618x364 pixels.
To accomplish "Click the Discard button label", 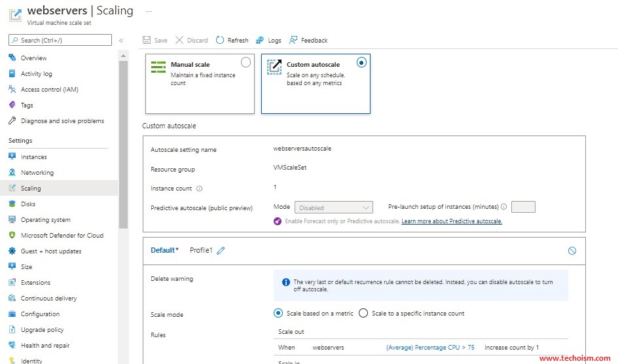I will point(198,40).
